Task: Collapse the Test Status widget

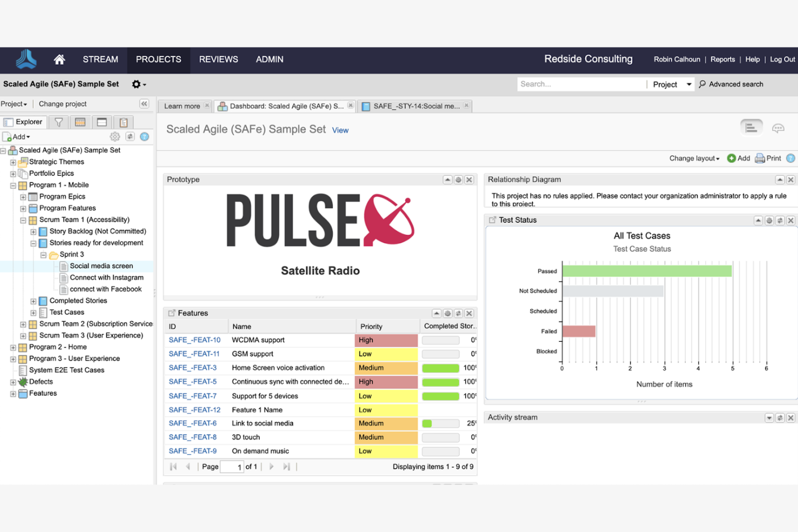Action: point(758,220)
